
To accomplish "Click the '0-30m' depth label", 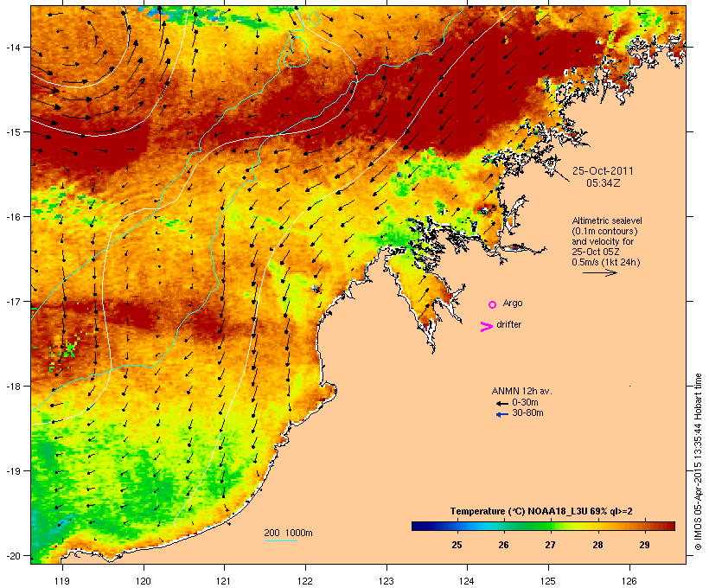I will tap(525, 403).
